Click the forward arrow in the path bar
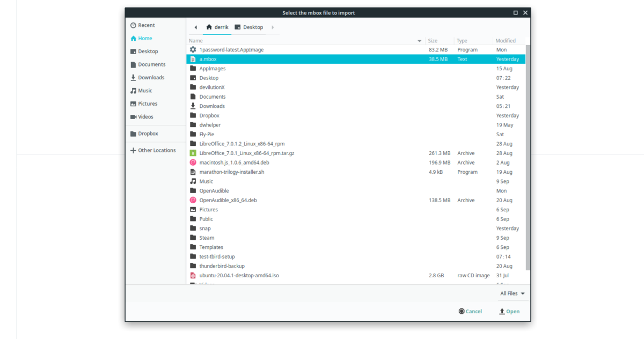Viewport: 644px width, 339px height. (x=273, y=27)
